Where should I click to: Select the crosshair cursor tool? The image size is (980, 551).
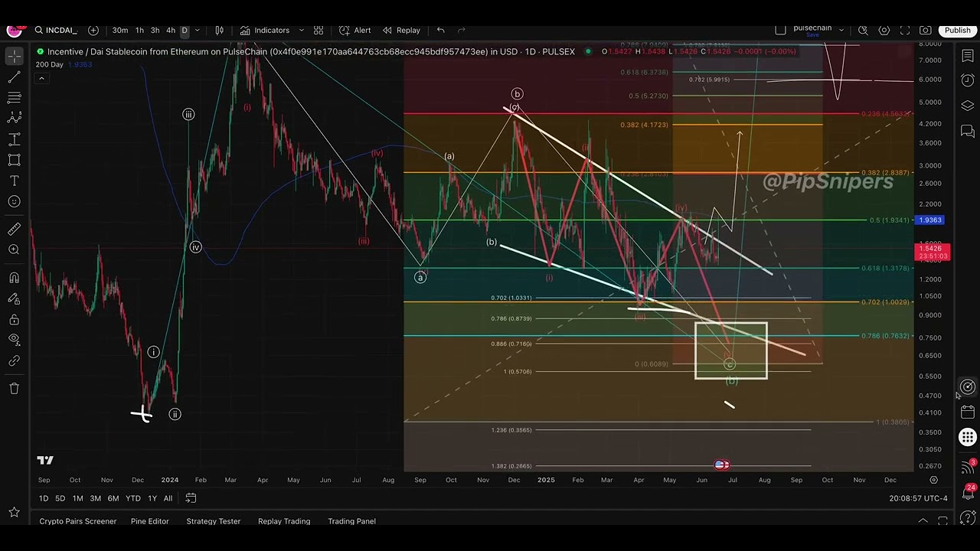click(x=15, y=57)
